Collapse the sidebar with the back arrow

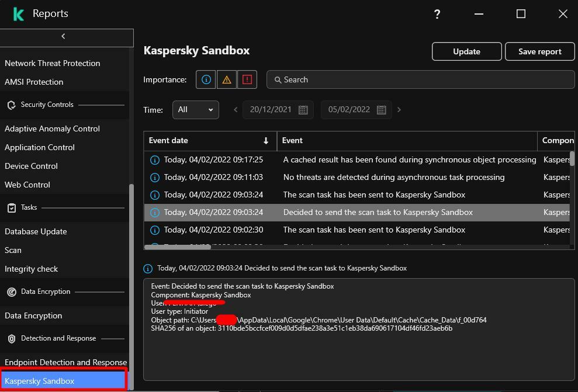[63, 37]
